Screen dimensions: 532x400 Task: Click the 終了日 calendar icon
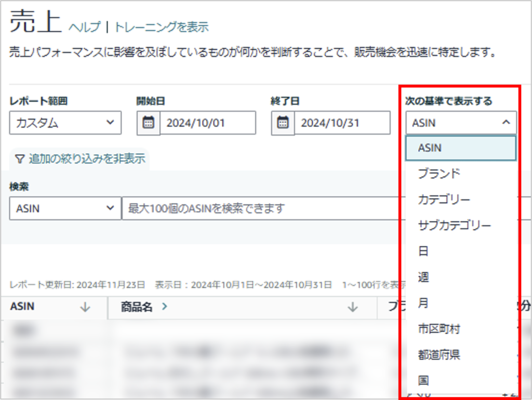click(283, 123)
